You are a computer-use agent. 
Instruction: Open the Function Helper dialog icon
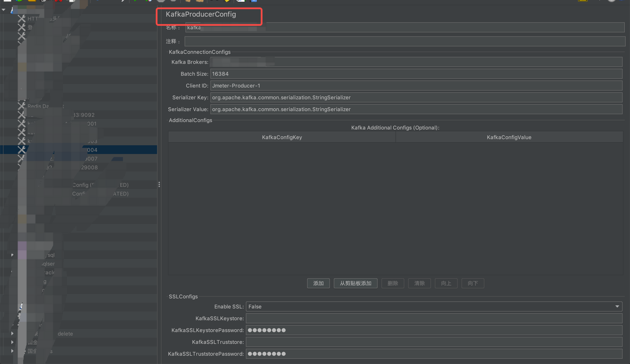227,1
